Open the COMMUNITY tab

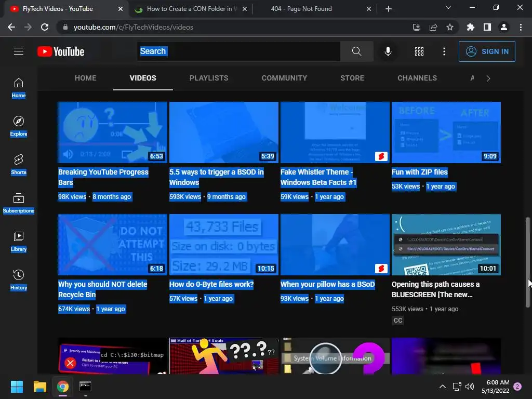coord(284,78)
